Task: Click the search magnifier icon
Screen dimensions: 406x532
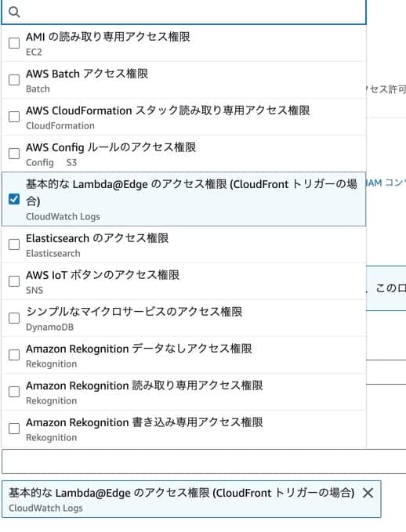Action: (14, 12)
